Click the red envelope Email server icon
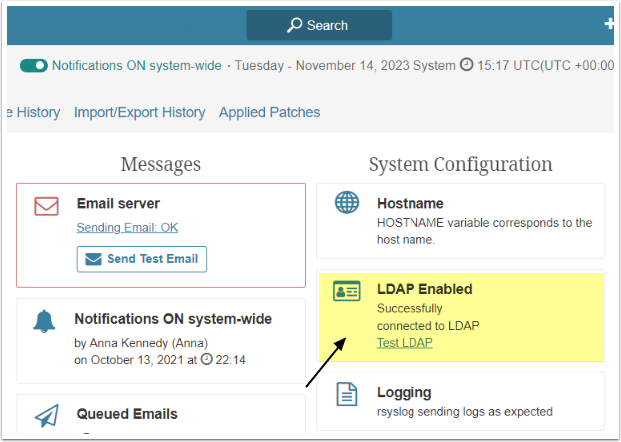This screenshot has width=621, height=442. [46, 206]
